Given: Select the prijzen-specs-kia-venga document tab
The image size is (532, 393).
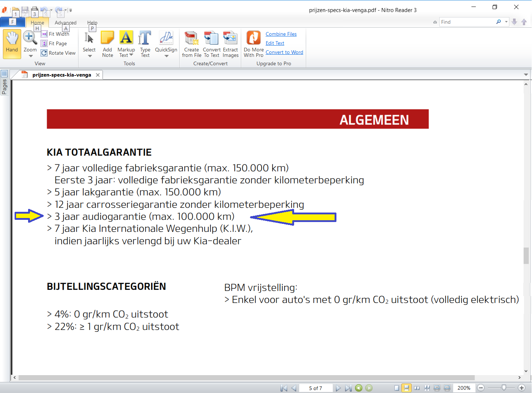Looking at the screenshot, I should pyautogui.click(x=62, y=75).
